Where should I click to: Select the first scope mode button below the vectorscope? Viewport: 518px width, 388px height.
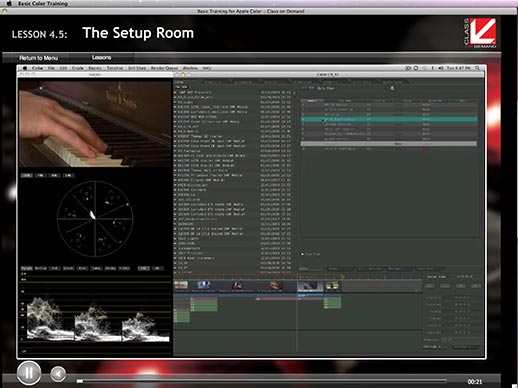tap(27, 268)
